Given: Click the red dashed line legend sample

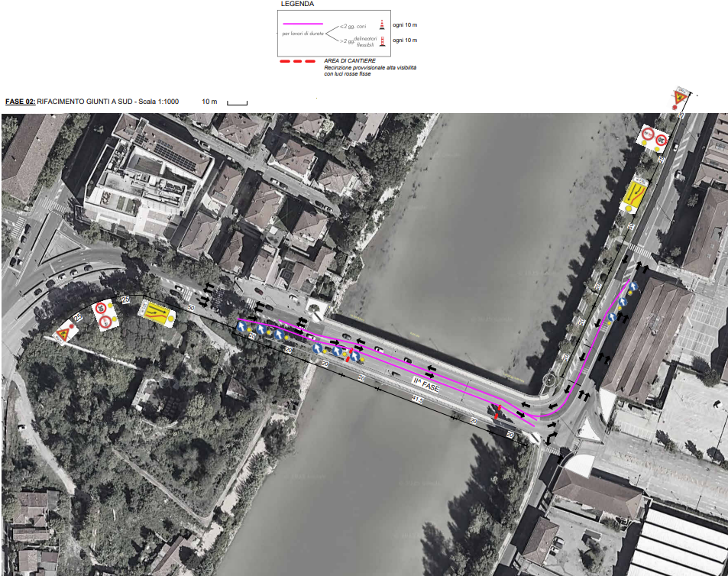Looking at the screenshot, I should pyautogui.click(x=298, y=61).
